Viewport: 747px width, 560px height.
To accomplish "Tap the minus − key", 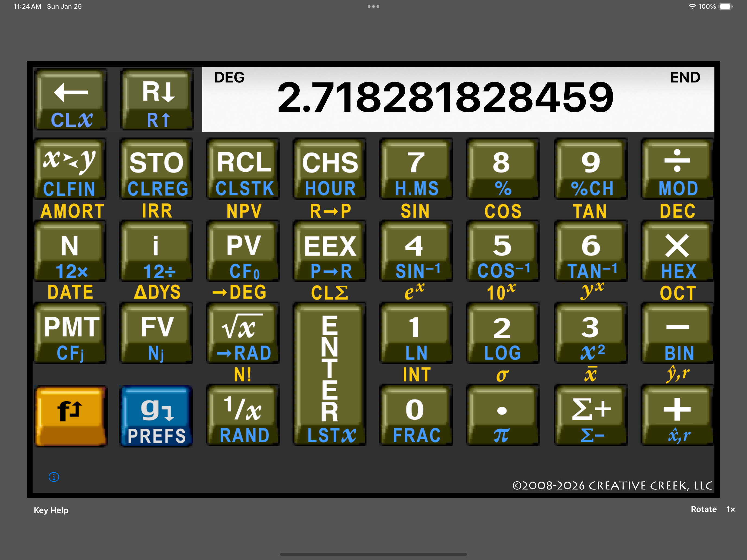I will point(678,333).
